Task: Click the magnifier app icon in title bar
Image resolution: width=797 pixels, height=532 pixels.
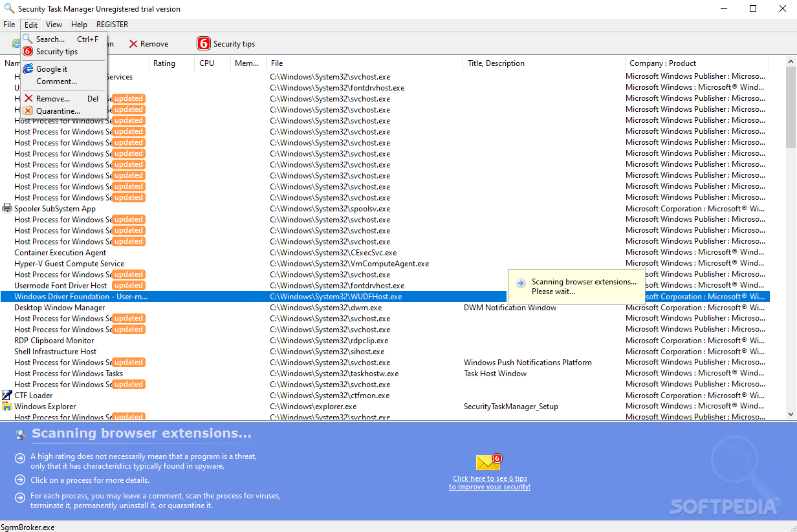Action: click(x=8, y=8)
